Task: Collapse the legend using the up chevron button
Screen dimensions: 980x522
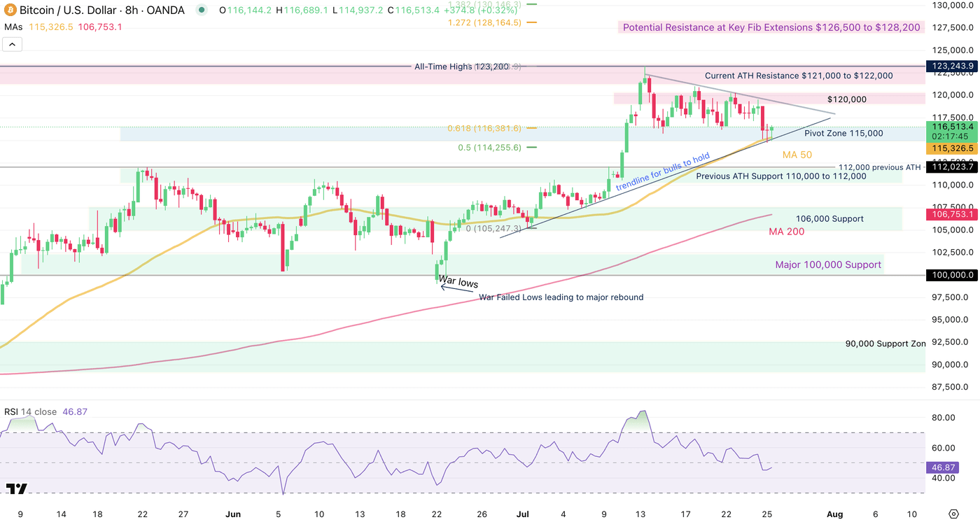Action: (12, 43)
